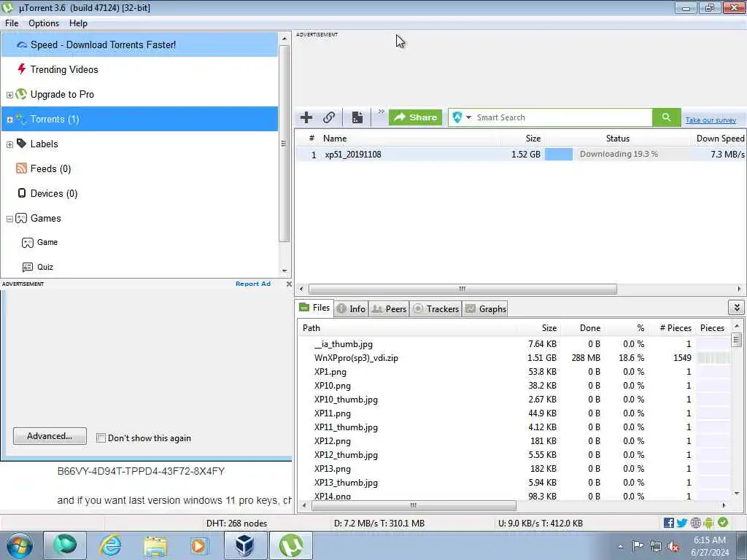This screenshot has width=747, height=560.
Task: Click the Labels tag icon
Action: pos(21,144)
